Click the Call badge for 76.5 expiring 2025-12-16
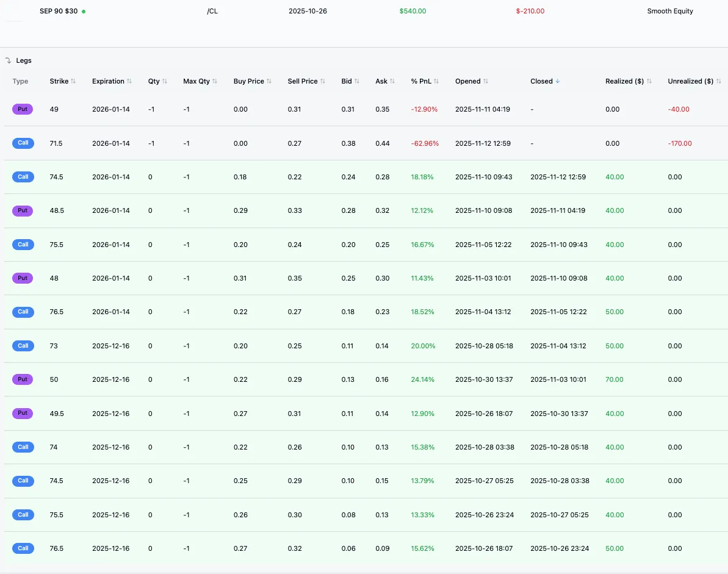The width and height of the screenshot is (728, 574). pos(23,548)
